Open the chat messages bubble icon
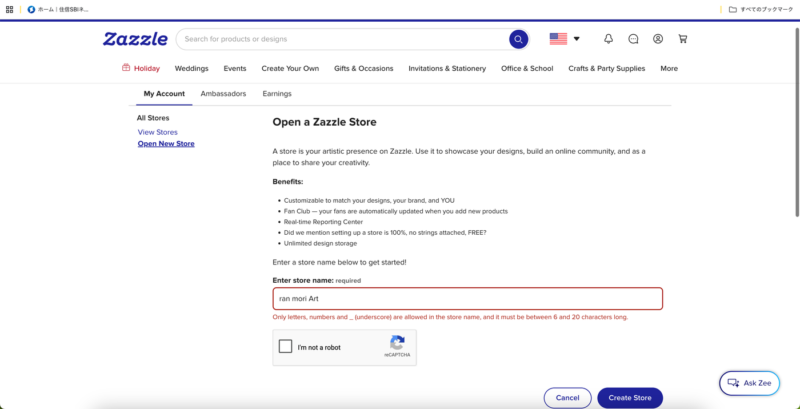 click(633, 39)
